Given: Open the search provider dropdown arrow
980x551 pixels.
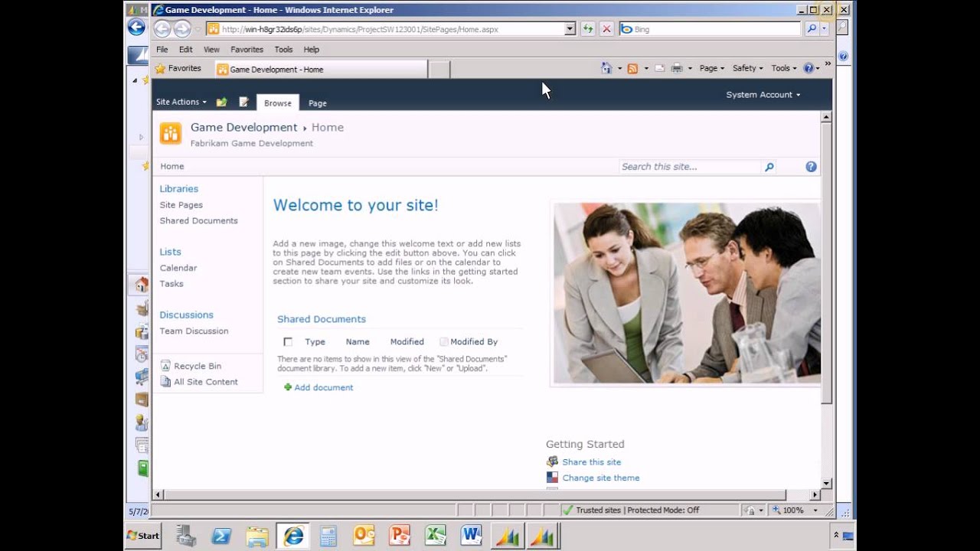Looking at the screenshot, I should click(x=825, y=29).
